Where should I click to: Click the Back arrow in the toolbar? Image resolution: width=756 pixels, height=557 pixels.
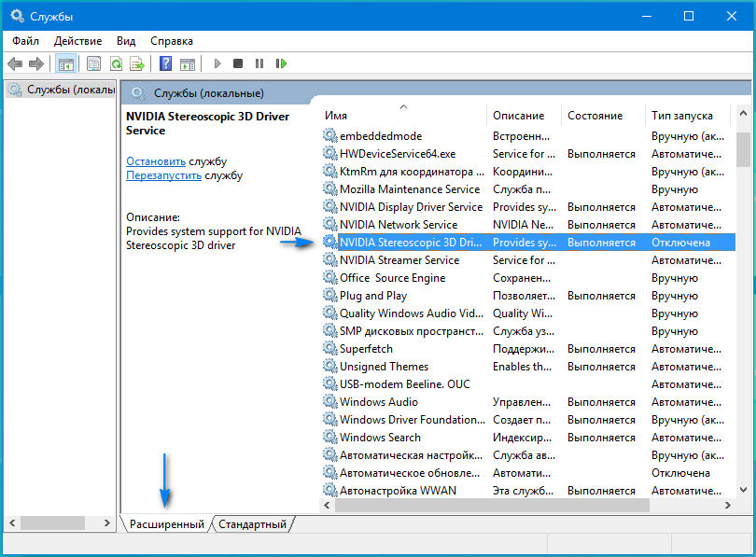[x=15, y=63]
